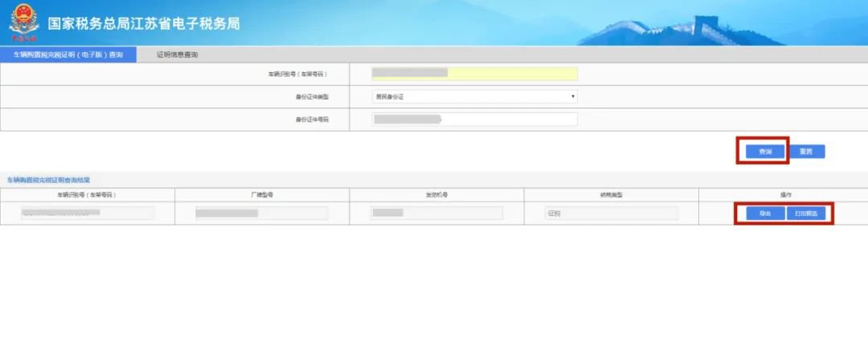Select the 厂牌型号 result field
The width and height of the screenshot is (868, 346).
coord(261,214)
